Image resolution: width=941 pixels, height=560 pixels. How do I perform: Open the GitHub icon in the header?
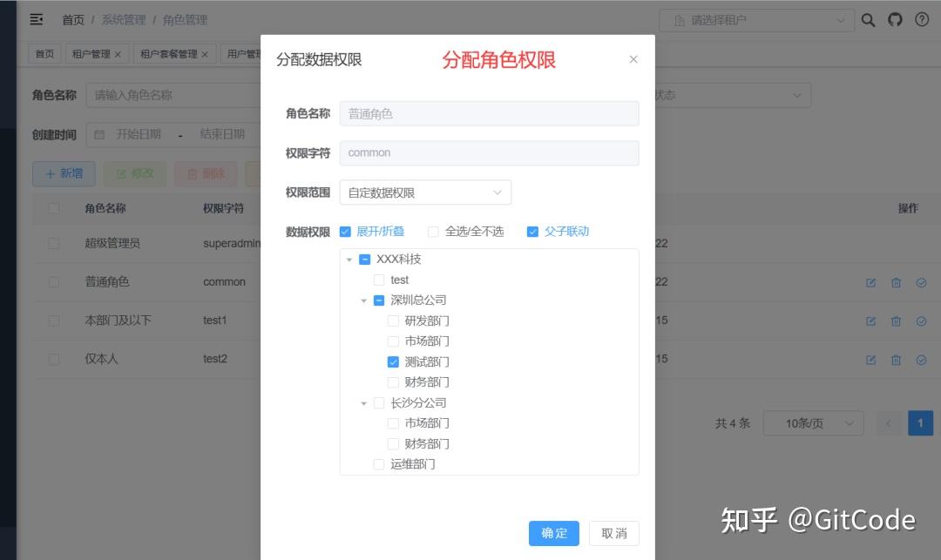(895, 19)
